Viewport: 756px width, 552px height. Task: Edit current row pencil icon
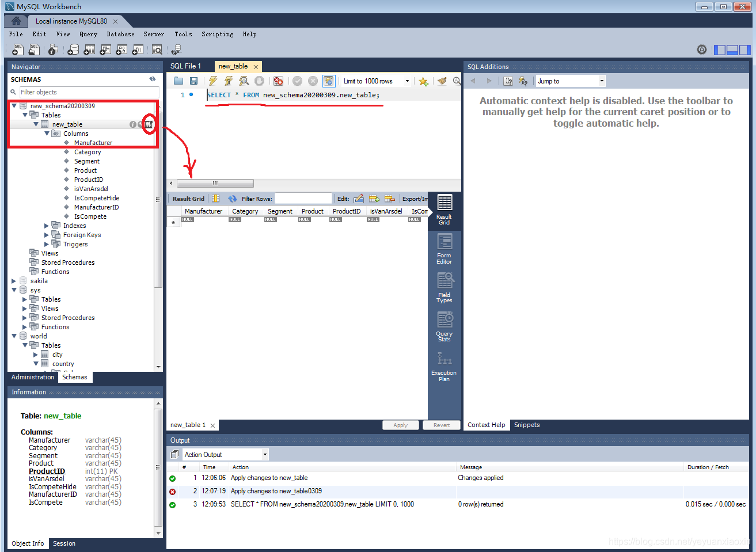358,199
